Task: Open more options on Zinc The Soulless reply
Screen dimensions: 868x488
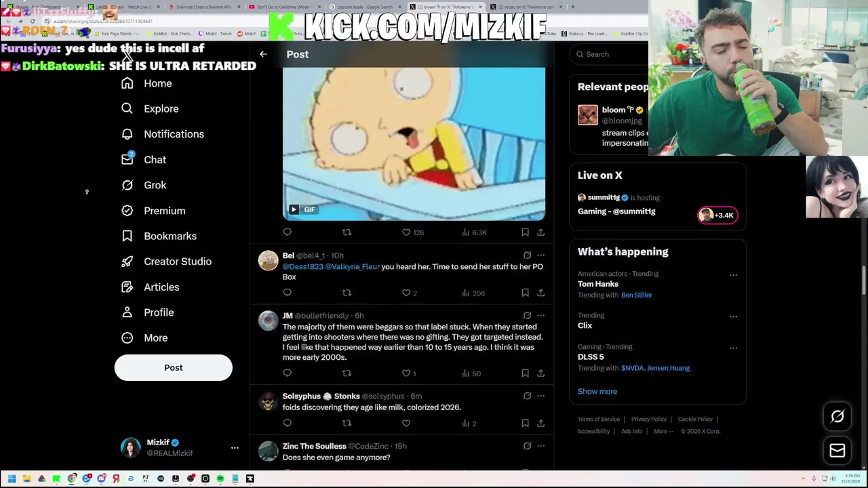Action: tap(540, 446)
